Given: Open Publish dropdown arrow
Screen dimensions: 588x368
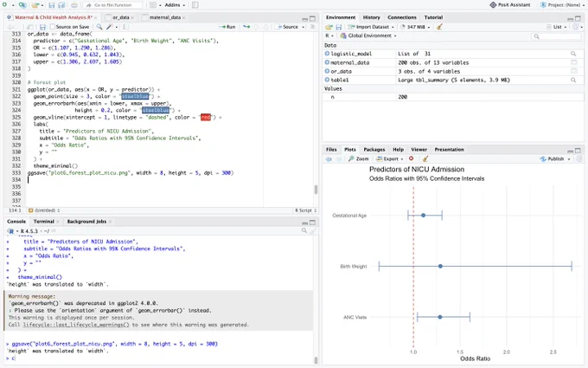Looking at the screenshot, I should 569,158.
